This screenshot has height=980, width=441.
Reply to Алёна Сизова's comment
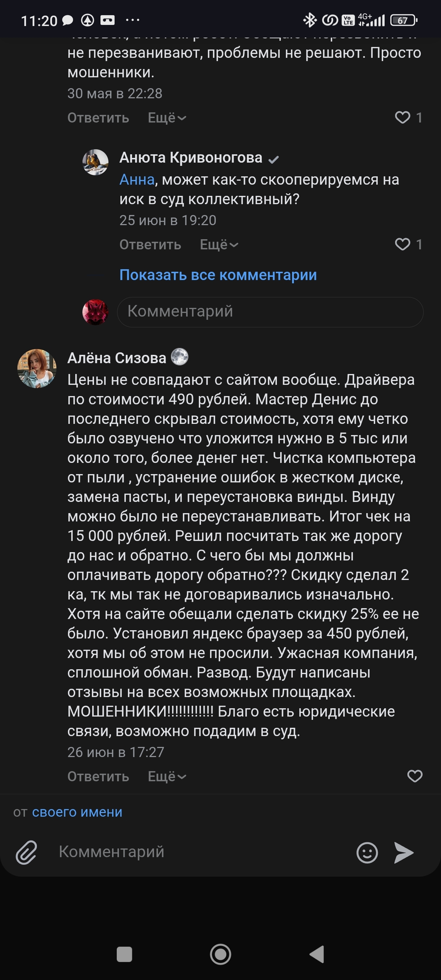pos(98,777)
